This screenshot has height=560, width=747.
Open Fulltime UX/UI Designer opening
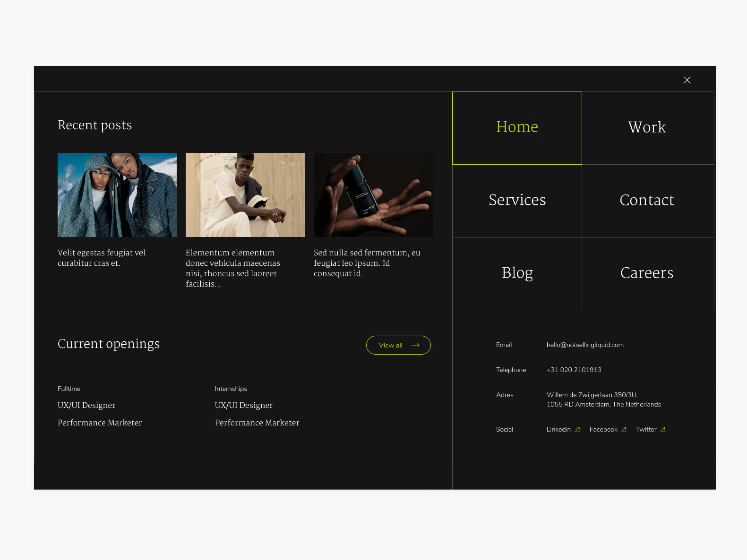pos(86,405)
